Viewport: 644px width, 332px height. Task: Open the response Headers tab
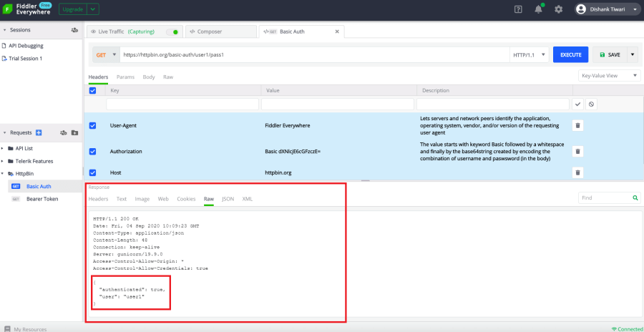pyautogui.click(x=98, y=199)
